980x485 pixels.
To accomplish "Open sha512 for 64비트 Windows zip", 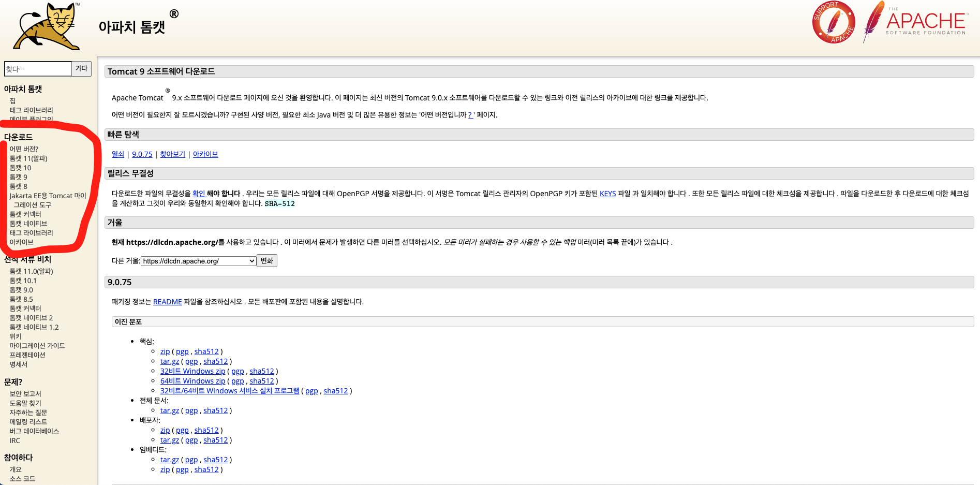I will 262,381.
